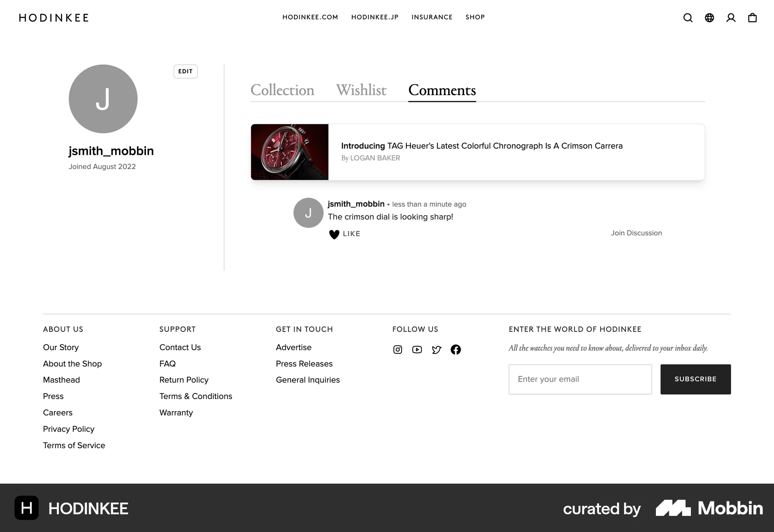Open the search icon

(688, 18)
